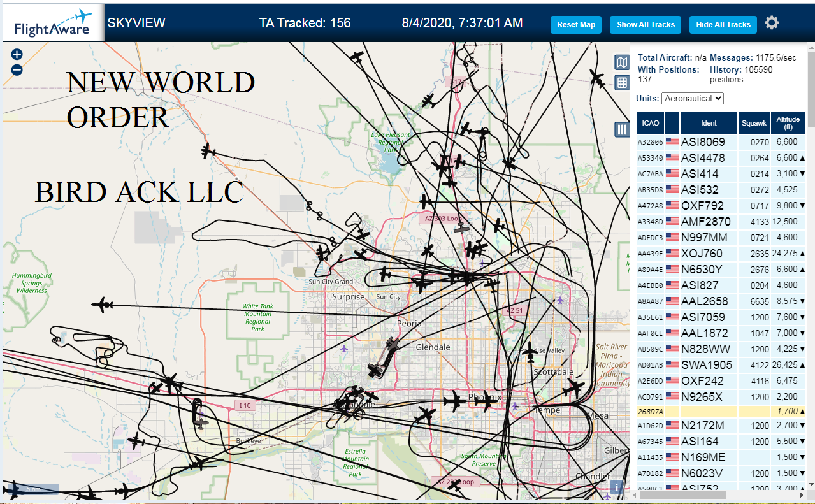Click the FlightAware logo
The width and height of the screenshot is (815, 504).
pyautogui.click(x=54, y=23)
